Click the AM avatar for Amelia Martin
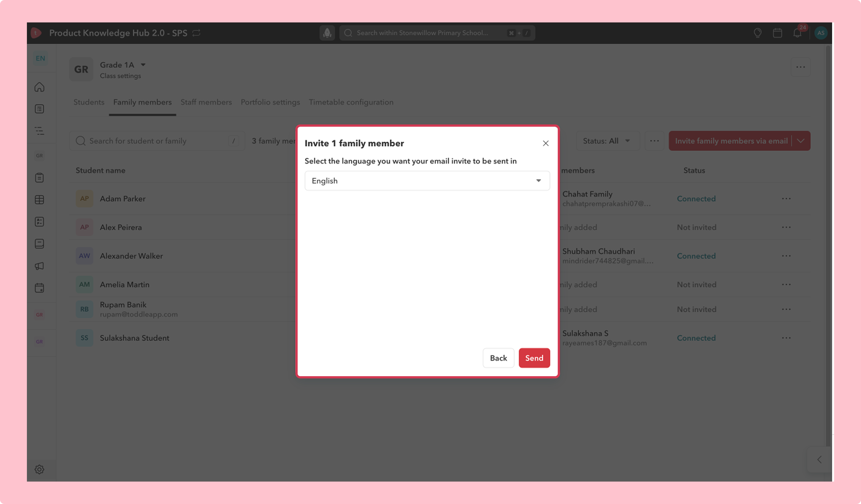861x504 pixels. [x=84, y=285]
